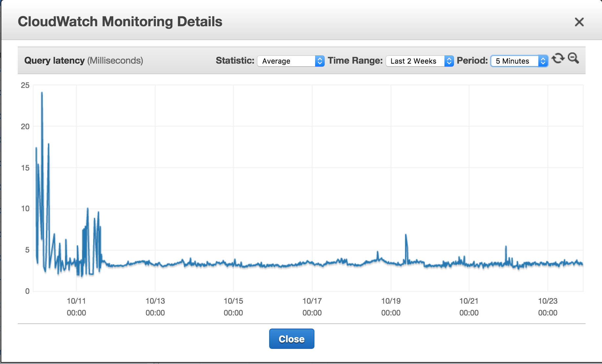Refresh the CloudWatch graph data
The width and height of the screenshot is (602, 364).
[558, 58]
